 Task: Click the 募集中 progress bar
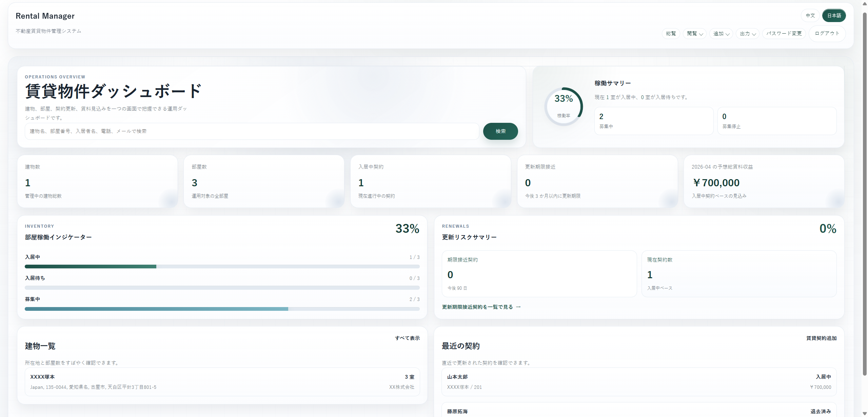click(x=222, y=309)
